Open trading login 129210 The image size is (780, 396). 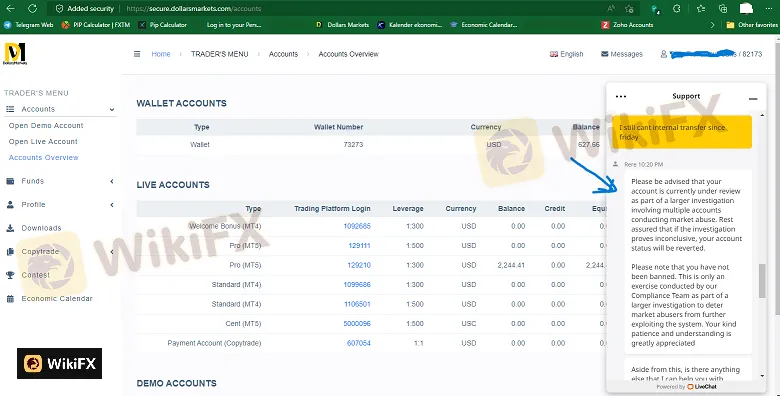tap(359, 265)
